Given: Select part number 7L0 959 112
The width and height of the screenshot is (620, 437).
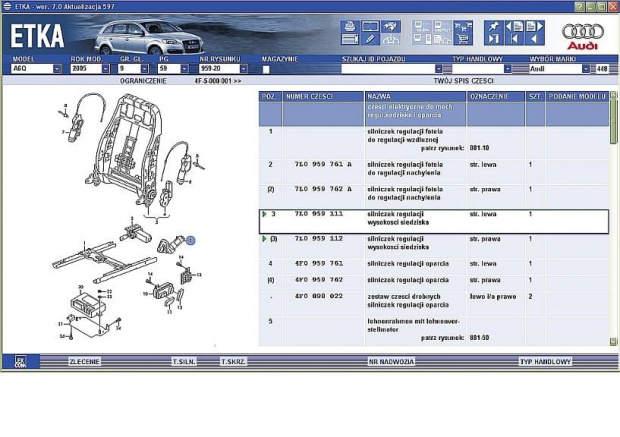Looking at the screenshot, I should (319, 239).
